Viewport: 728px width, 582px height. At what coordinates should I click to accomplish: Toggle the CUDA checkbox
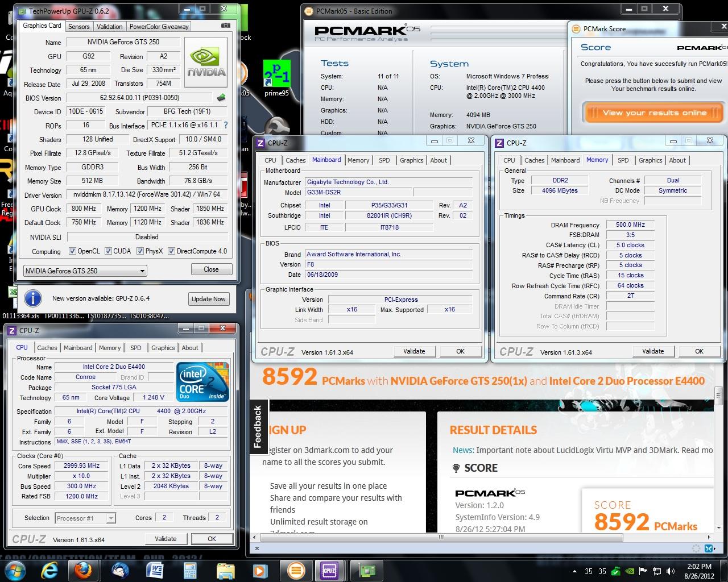(x=108, y=251)
